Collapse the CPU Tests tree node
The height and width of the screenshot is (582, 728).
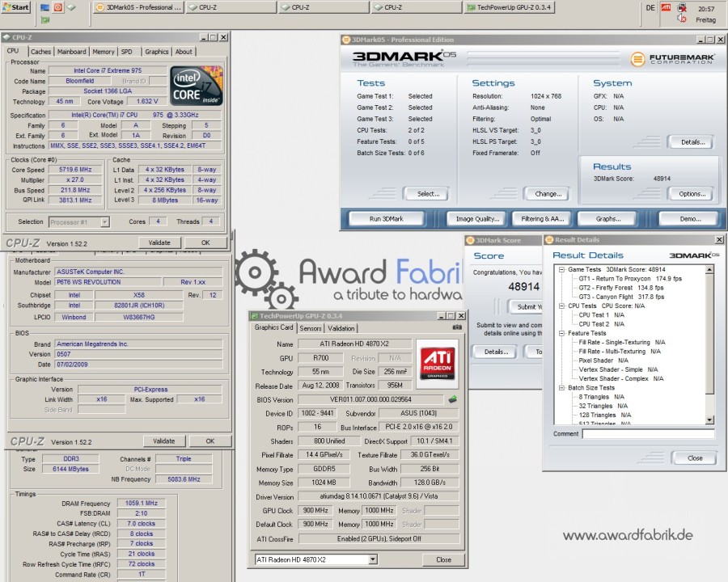click(562, 306)
